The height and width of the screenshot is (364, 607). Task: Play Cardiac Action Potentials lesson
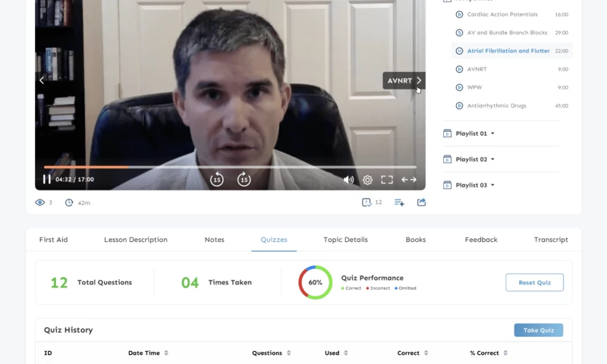(459, 14)
